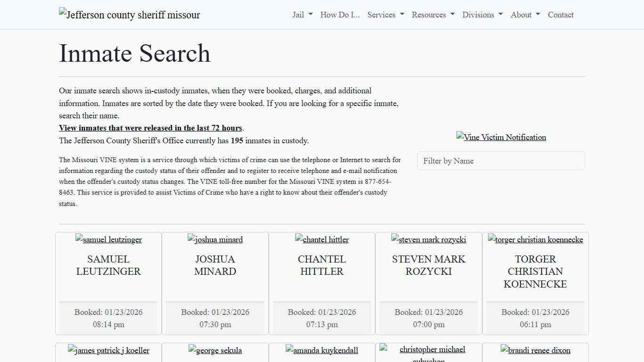Open the Jail dropdown menu
644x362 pixels.
pyautogui.click(x=301, y=15)
